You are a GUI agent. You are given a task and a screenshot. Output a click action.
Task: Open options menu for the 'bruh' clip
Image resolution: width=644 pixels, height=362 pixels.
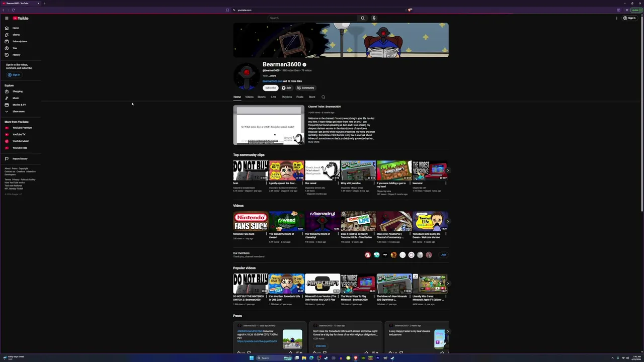[266, 184]
